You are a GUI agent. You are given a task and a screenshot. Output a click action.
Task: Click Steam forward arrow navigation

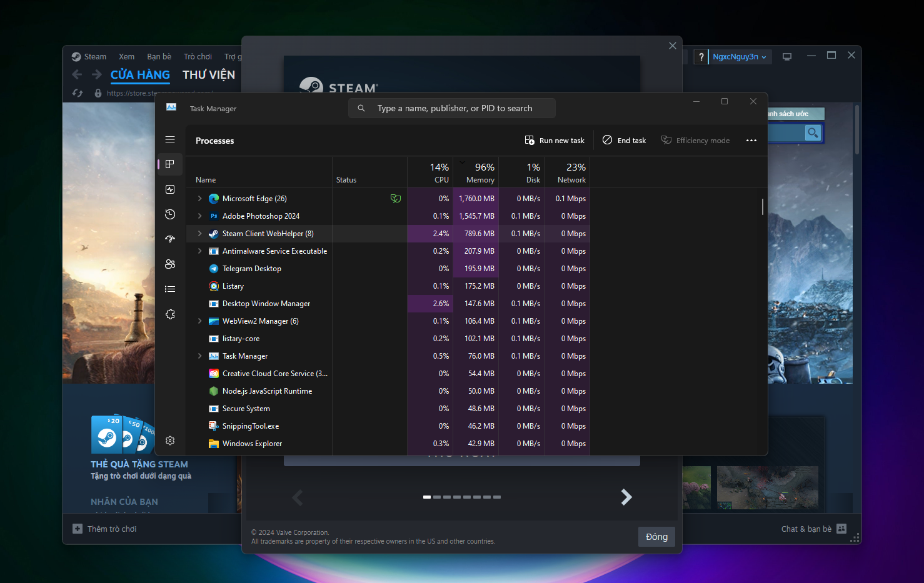[96, 74]
